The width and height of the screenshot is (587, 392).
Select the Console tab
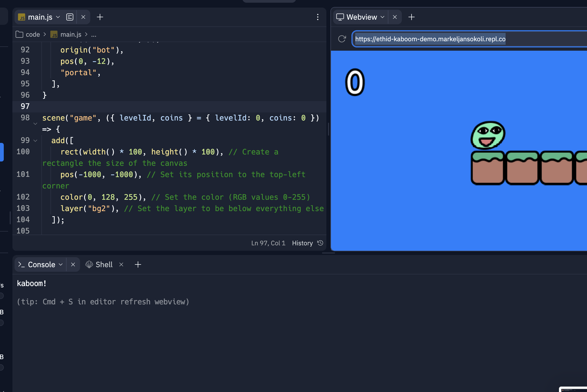tap(41, 264)
